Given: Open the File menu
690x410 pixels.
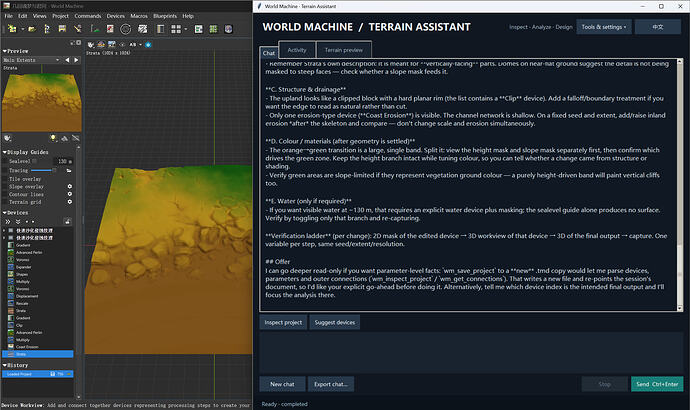Looking at the screenshot, I should click(8, 16).
